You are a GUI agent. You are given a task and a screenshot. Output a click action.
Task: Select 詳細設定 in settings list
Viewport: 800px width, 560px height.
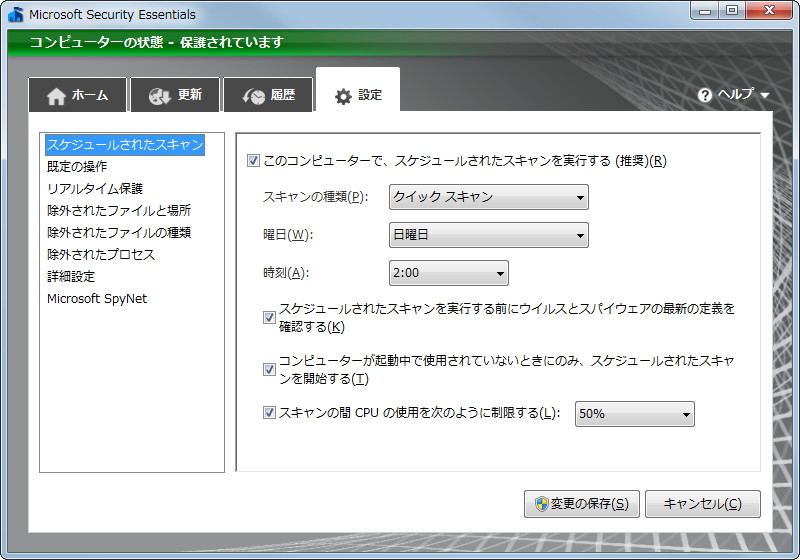[71, 276]
